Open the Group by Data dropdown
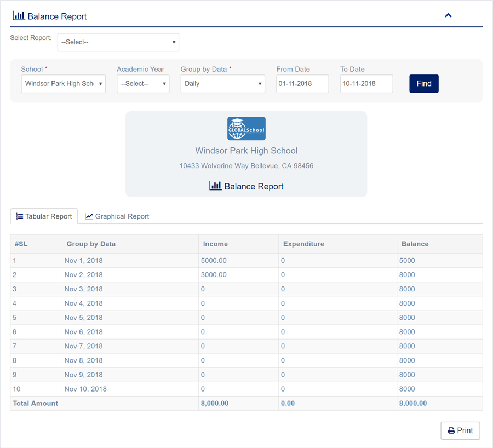Viewport: 493px width, 448px height. (222, 84)
